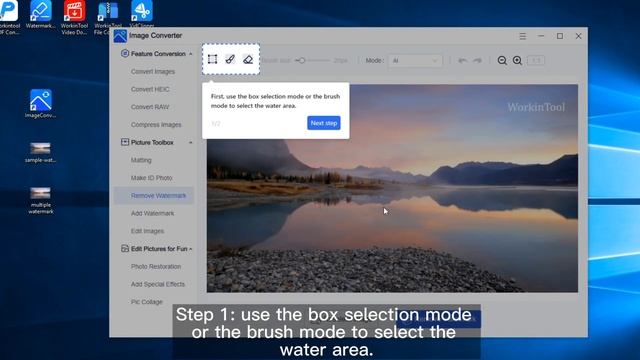Open Add Watermark in sidebar

[x=152, y=213]
